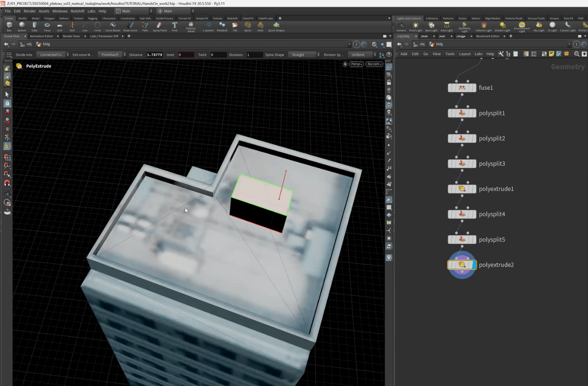Expand the Persp viewport camera menu

pos(356,64)
